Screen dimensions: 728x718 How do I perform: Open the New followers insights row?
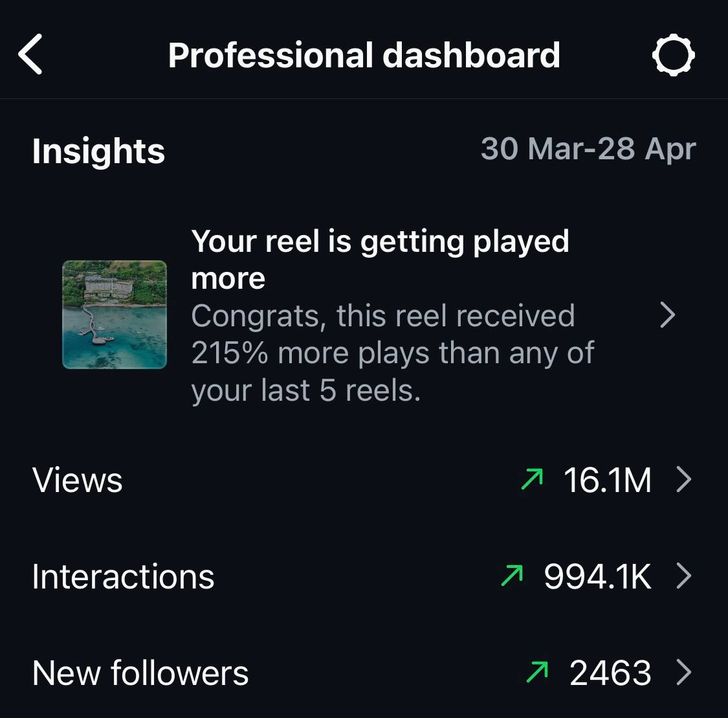coord(364,672)
